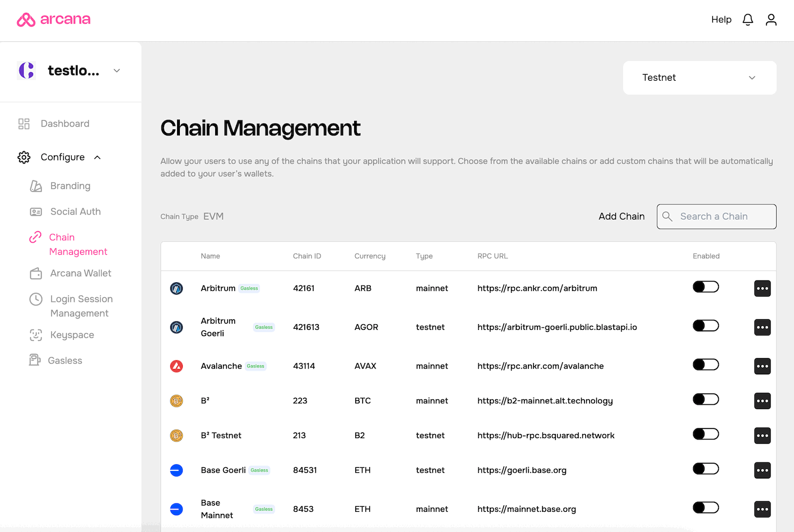Click the AVAX currency cell

[365, 366]
